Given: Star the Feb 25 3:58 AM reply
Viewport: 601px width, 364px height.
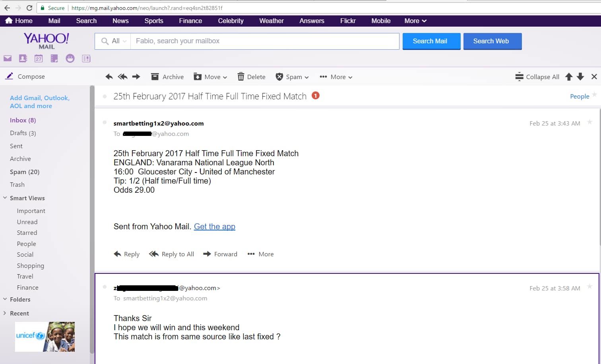Looking at the screenshot, I should 590,287.
